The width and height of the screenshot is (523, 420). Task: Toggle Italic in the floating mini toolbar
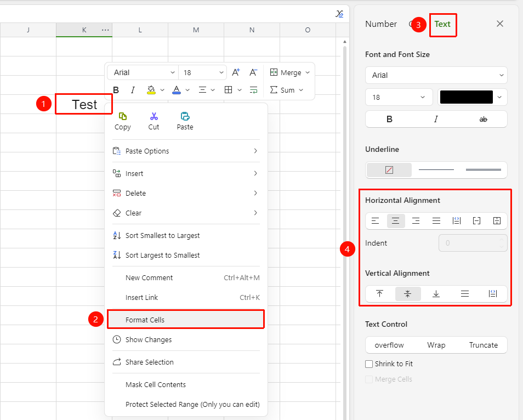[x=133, y=90]
